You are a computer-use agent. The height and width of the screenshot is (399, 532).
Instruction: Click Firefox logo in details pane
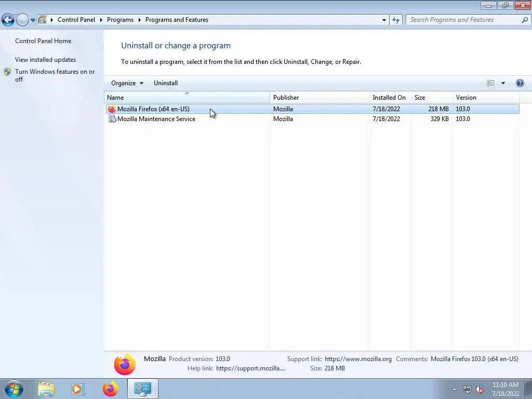(125, 364)
